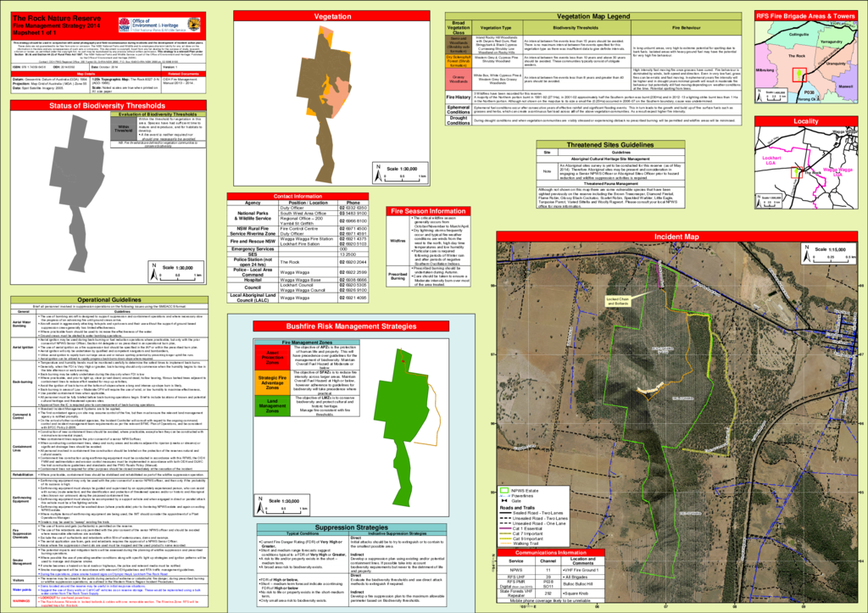
Task: Click the Cat 7 Important line symbol
Action: click(x=505, y=534)
